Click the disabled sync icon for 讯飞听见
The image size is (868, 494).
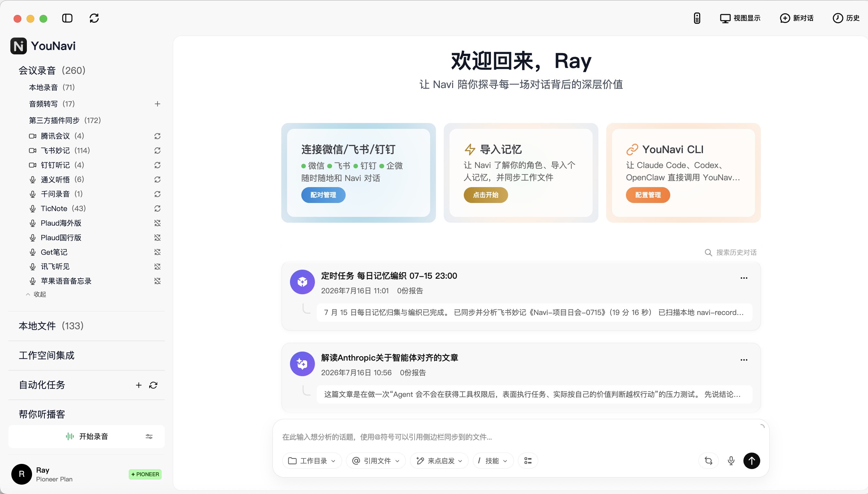157,266
